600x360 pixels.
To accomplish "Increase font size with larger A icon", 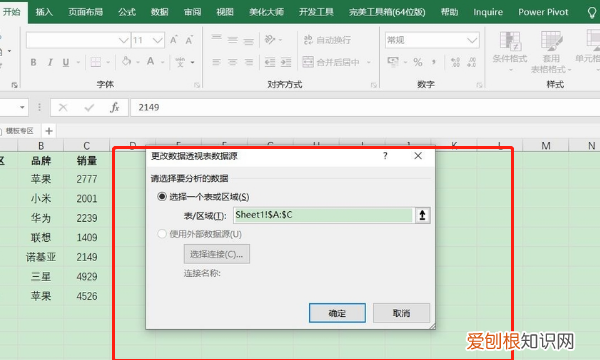I will pos(174,40).
